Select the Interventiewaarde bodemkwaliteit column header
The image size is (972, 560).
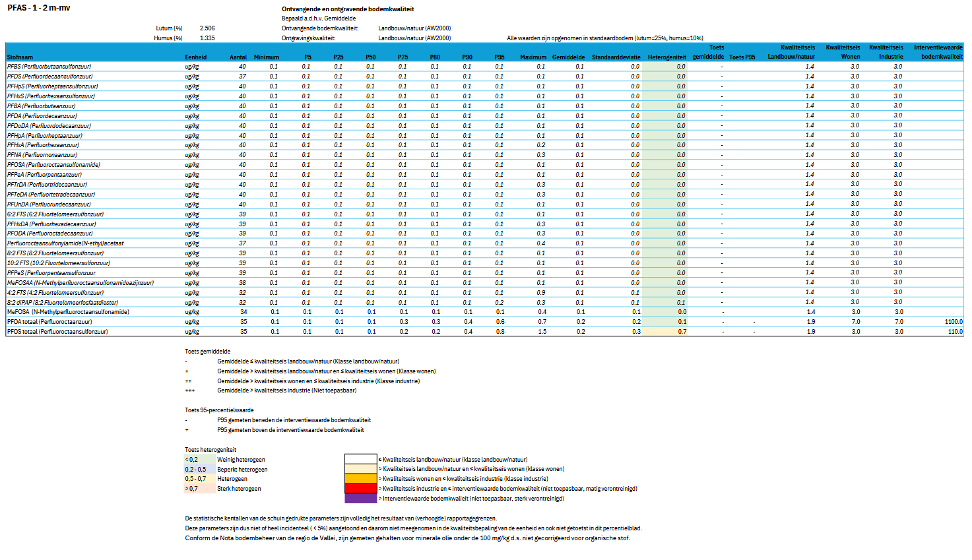pos(938,52)
